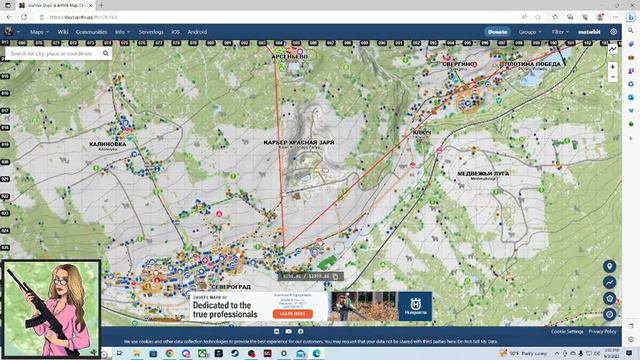Open the iOS app link

[176, 32]
